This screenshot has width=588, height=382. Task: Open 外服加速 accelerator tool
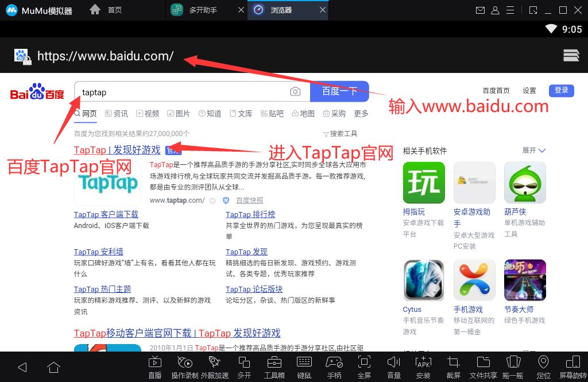tap(214, 367)
